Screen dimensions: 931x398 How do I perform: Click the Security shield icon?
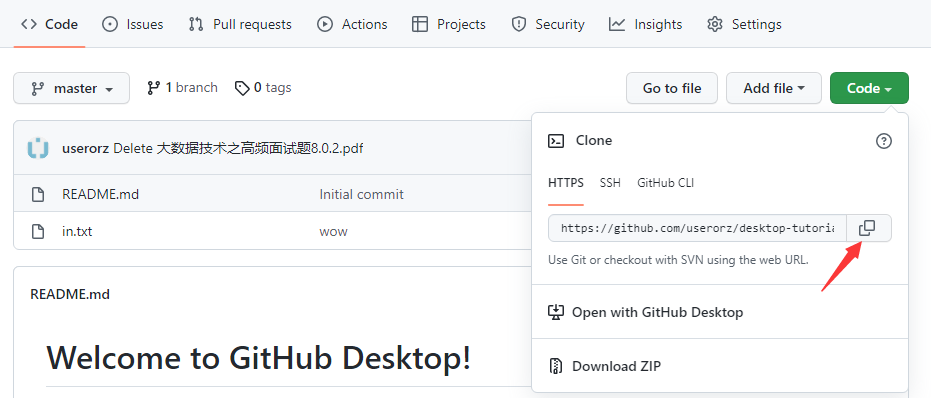point(519,24)
